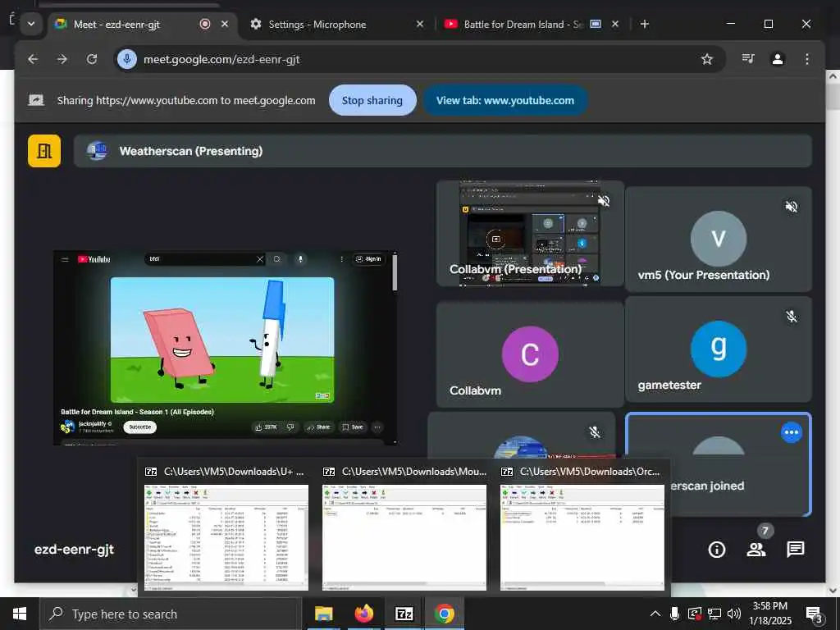Click the tab recording indicator on Meet tab

pyautogui.click(x=204, y=24)
